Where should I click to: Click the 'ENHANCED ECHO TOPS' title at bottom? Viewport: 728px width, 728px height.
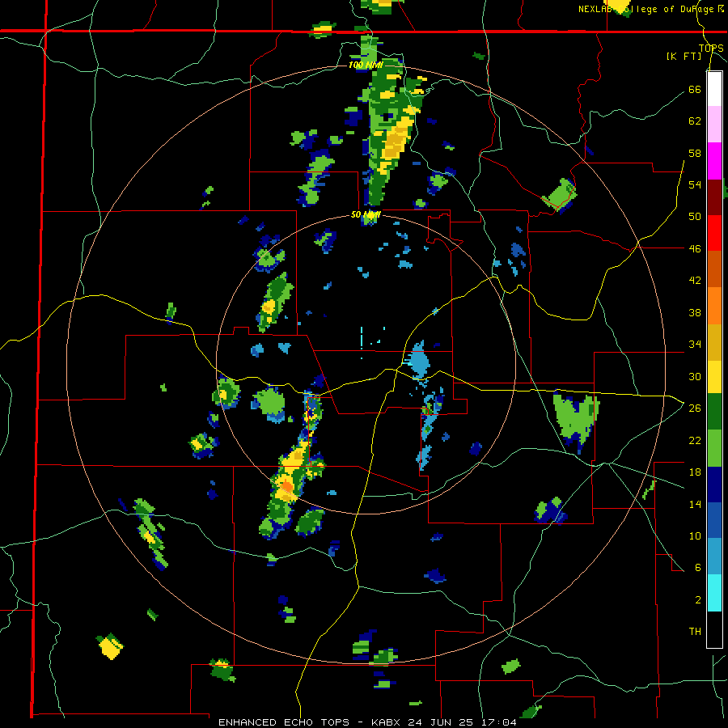284,722
